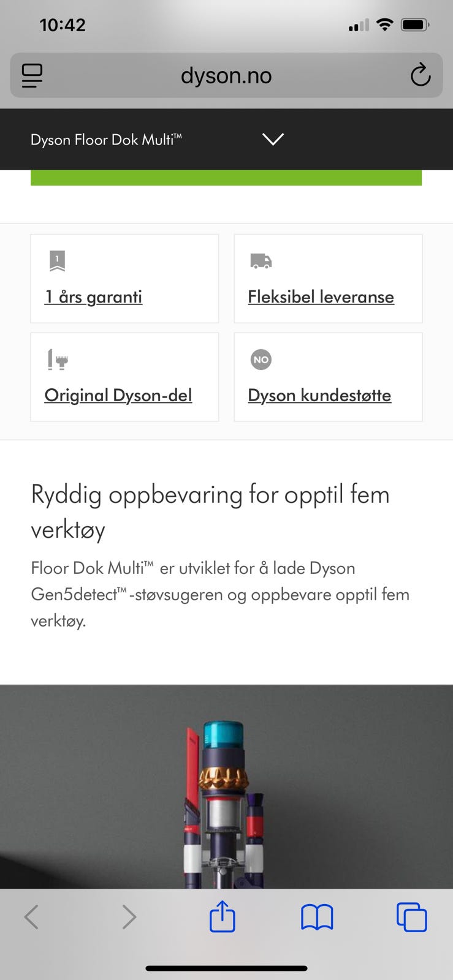Image resolution: width=453 pixels, height=980 pixels.
Task: Show the open tabs overview
Action: [411, 917]
